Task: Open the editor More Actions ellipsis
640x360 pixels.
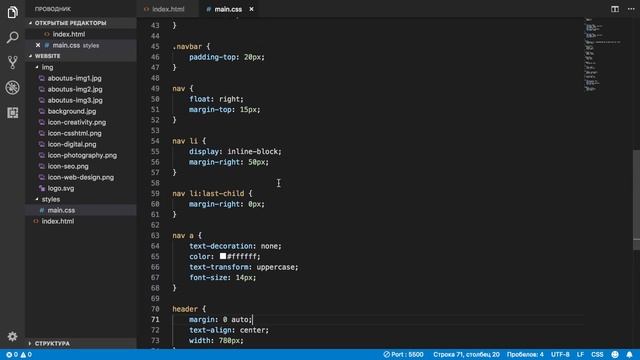Action: tap(631, 9)
